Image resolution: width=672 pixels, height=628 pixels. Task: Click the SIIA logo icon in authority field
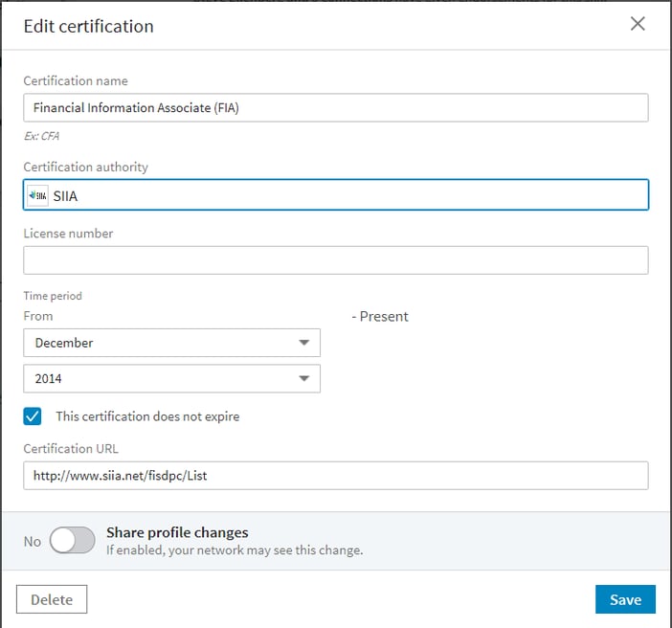37,196
